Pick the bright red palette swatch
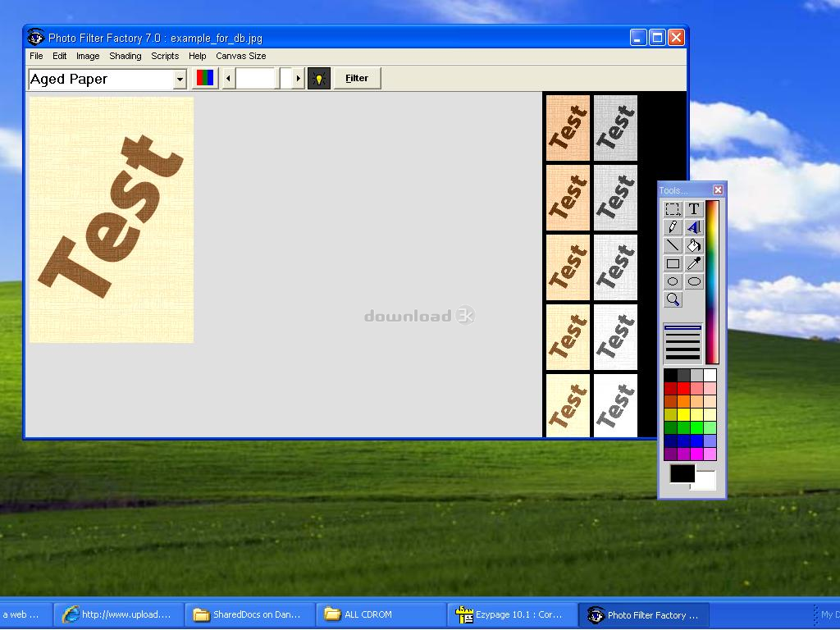 coord(683,388)
